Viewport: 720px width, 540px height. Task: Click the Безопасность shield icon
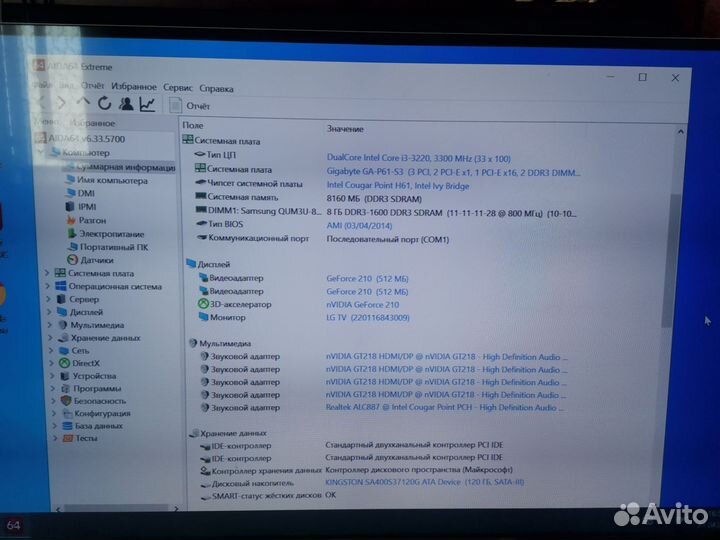[x=67, y=401]
